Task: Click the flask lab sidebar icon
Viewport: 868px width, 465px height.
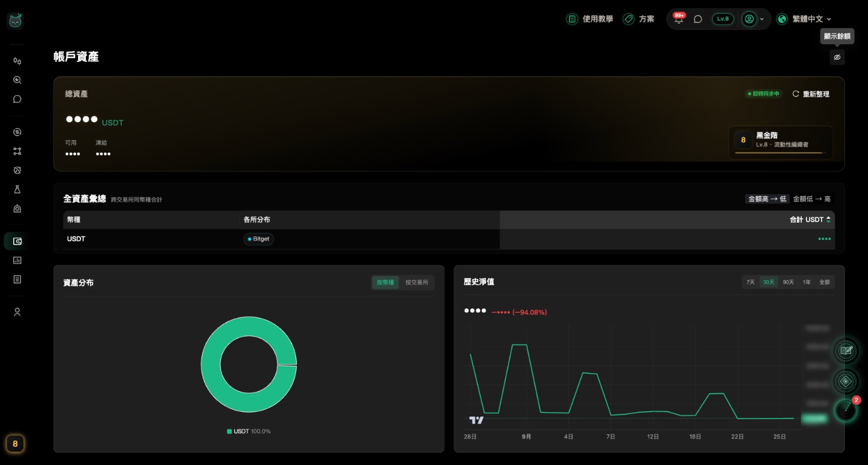Action: tap(17, 189)
